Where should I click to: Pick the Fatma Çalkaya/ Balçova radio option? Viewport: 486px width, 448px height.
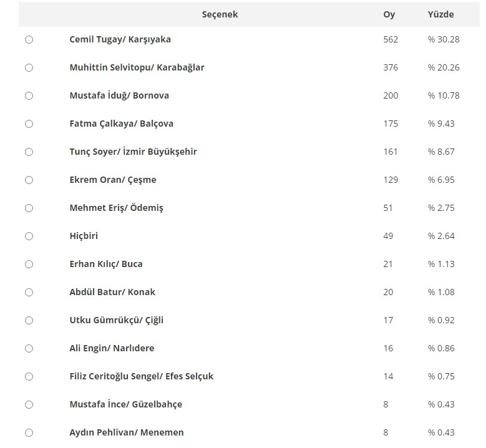coord(29,124)
